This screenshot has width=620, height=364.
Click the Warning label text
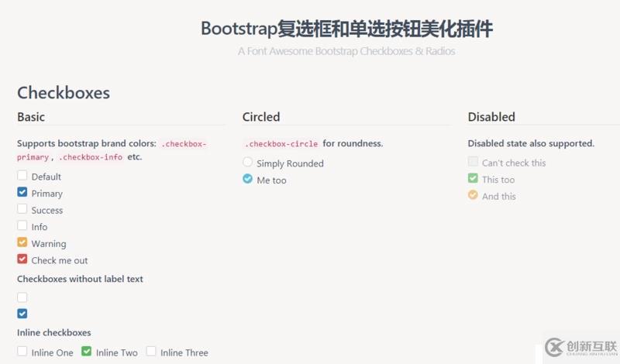pyautogui.click(x=49, y=244)
